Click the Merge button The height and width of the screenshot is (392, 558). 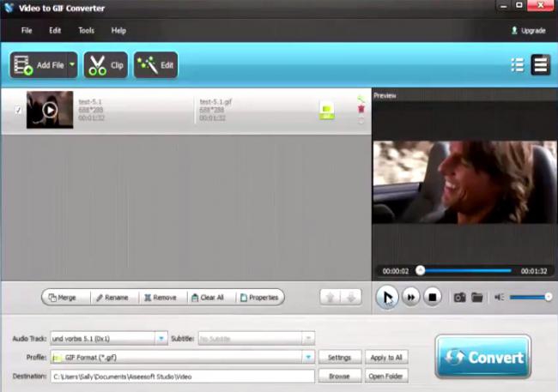click(63, 298)
